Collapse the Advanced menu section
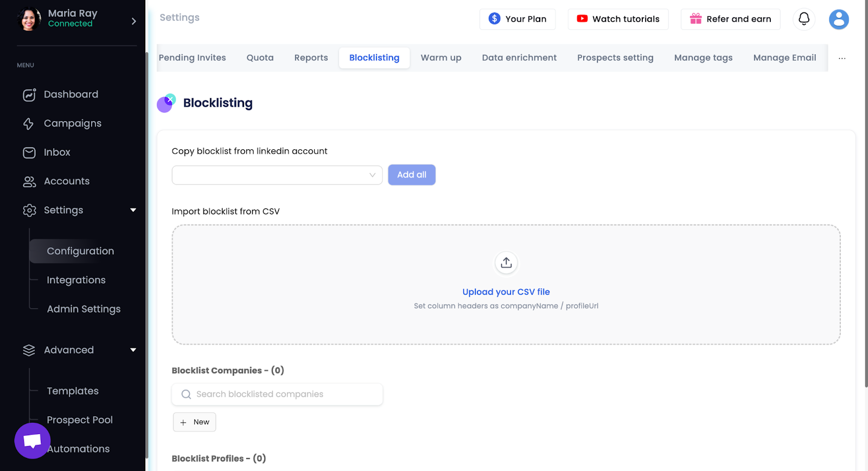The width and height of the screenshot is (868, 471). 133,350
